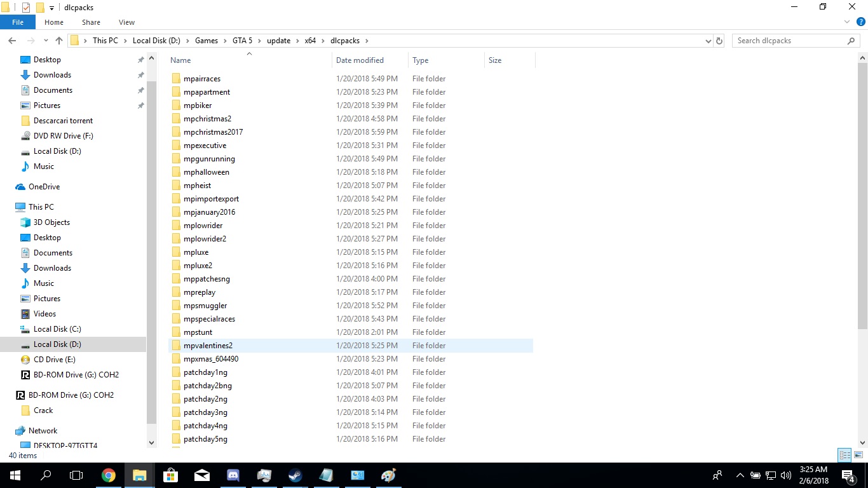Click the Back navigation arrow
The height and width of the screenshot is (488, 868).
coord(12,41)
